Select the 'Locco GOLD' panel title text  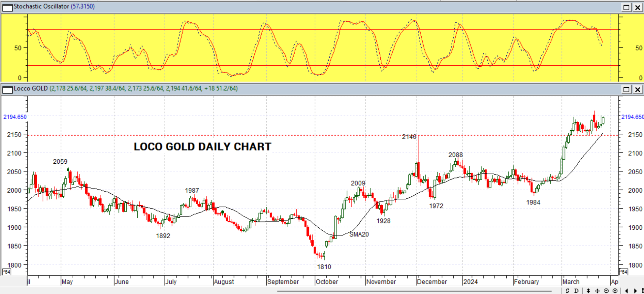31,88
